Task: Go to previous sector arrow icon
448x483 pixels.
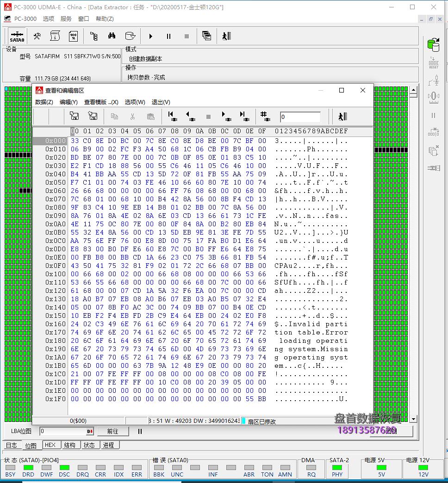Action: (190, 116)
